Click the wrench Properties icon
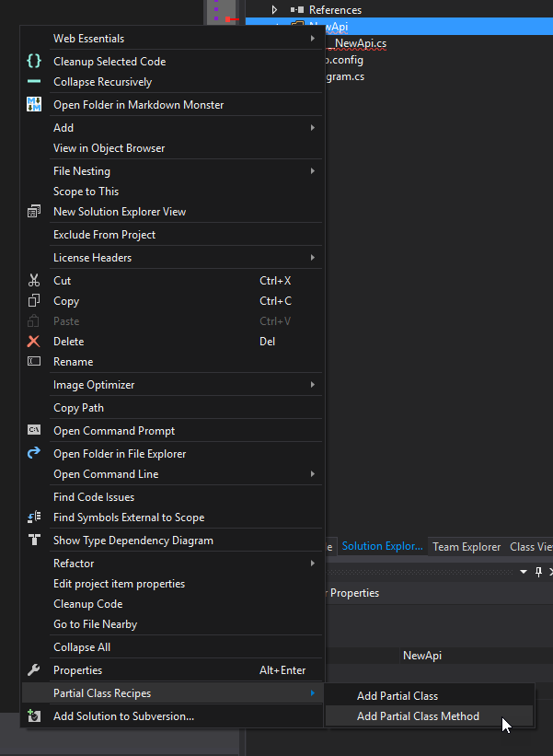553x756 pixels. point(34,670)
